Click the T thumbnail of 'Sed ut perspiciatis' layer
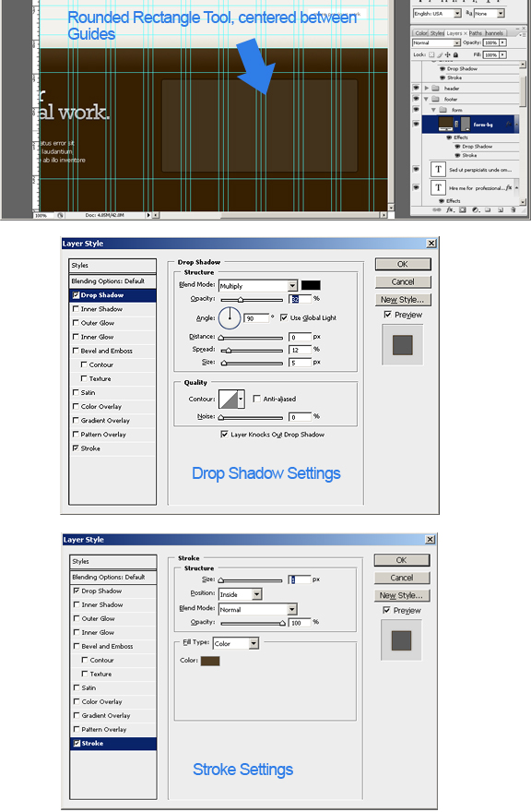The height and width of the screenshot is (812, 531). point(439,170)
